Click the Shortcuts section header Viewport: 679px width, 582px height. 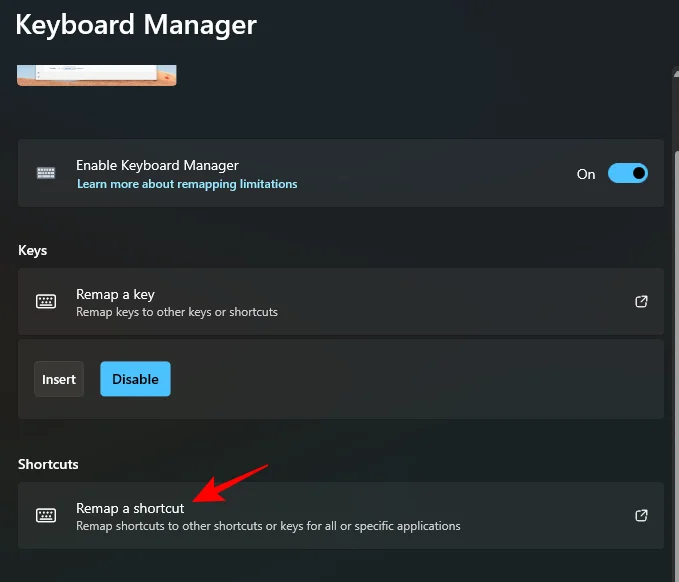(48, 464)
